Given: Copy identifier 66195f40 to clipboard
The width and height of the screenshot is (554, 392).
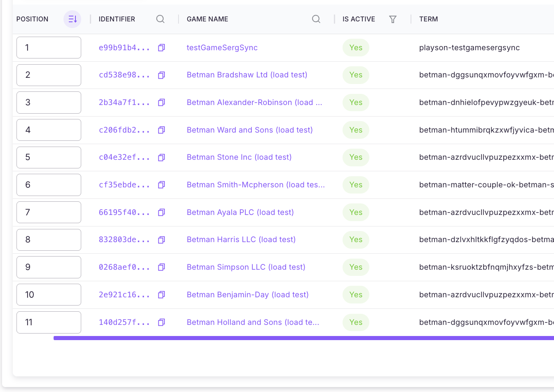Looking at the screenshot, I should pos(162,212).
